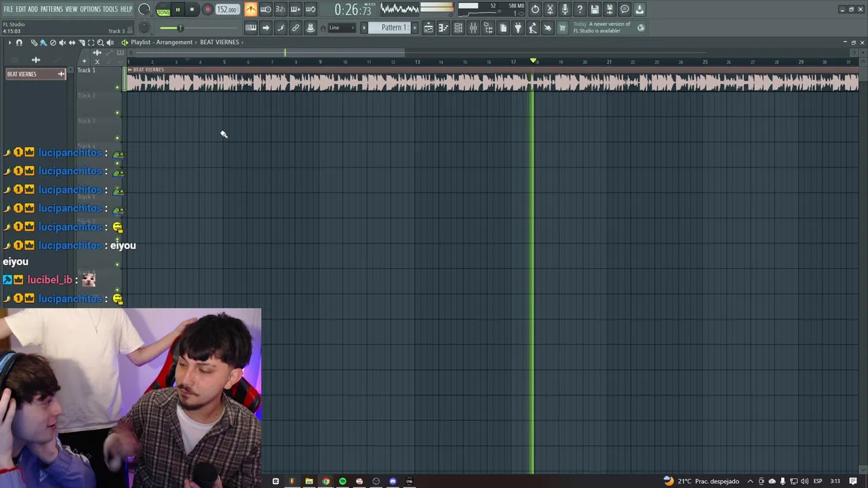
Task: Open the PATTERNS menu
Action: pos(52,9)
